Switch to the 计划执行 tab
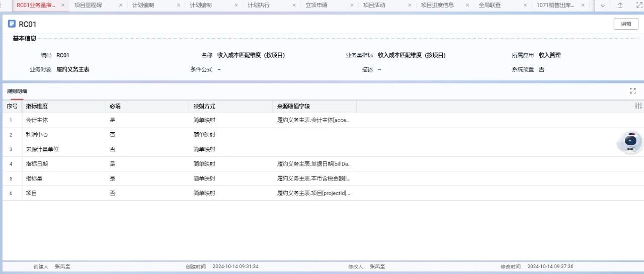 [x=258, y=6]
